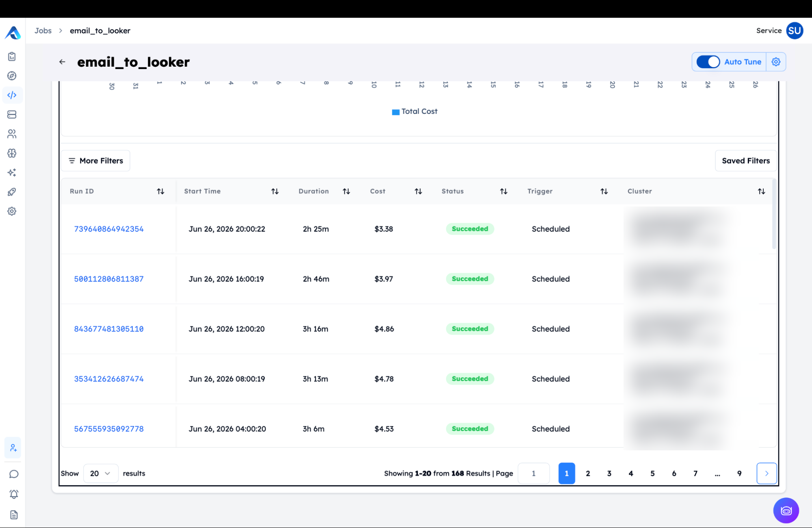The image size is (812, 528).
Task: Toggle the Auto Tune switch
Action: pos(708,62)
